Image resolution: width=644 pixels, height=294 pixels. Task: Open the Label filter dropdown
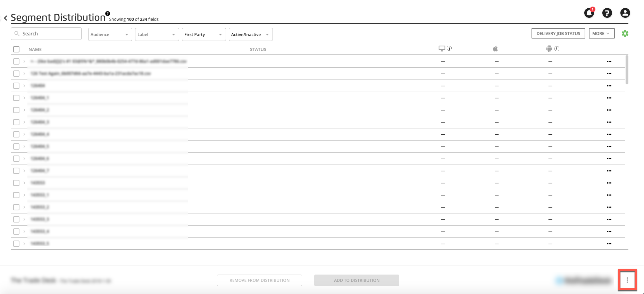157,34
